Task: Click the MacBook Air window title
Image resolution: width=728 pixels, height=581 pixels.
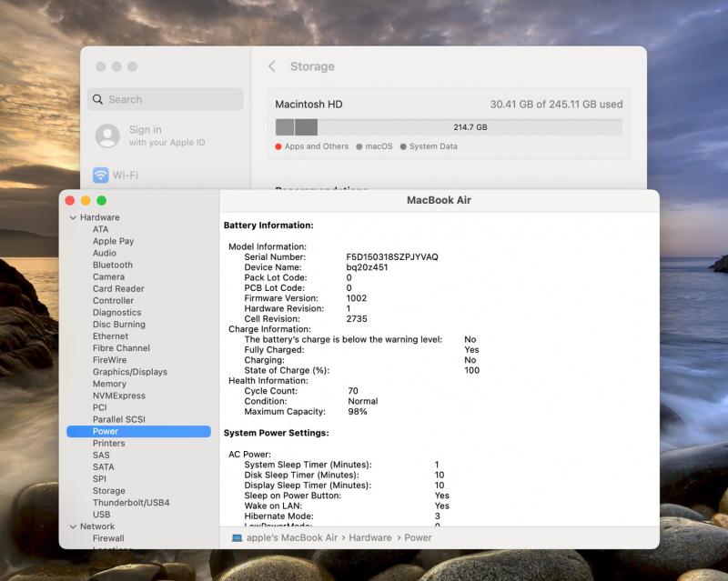Action: [439, 200]
